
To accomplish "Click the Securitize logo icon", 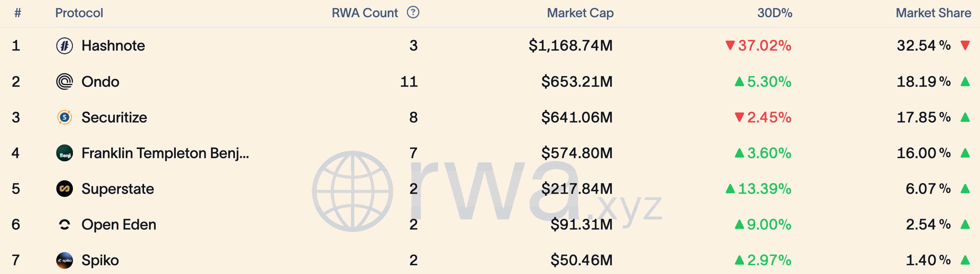I will coord(65,117).
